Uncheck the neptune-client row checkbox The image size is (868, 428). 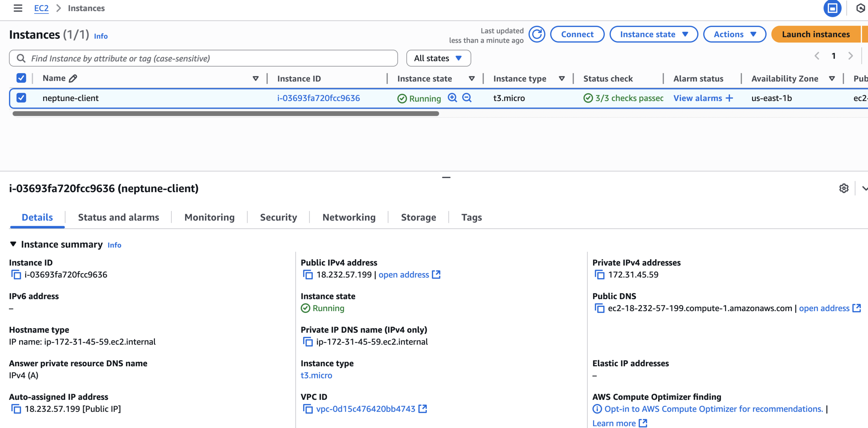pyautogui.click(x=22, y=98)
